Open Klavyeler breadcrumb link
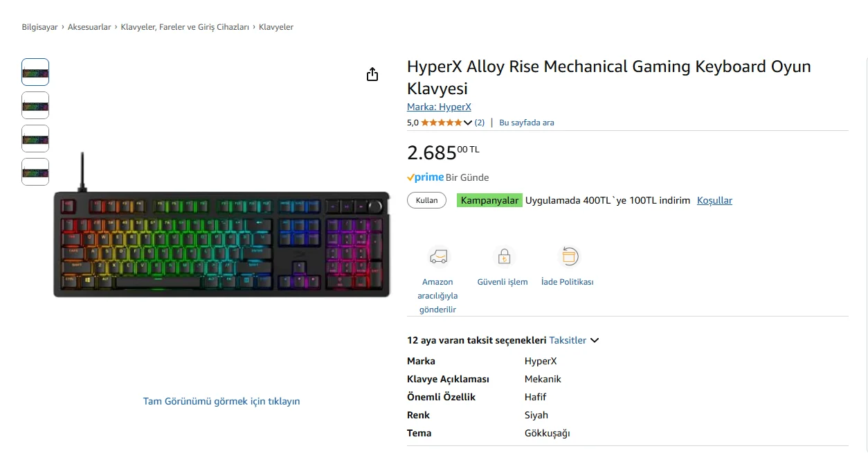This screenshot has height=453, width=868. [276, 27]
